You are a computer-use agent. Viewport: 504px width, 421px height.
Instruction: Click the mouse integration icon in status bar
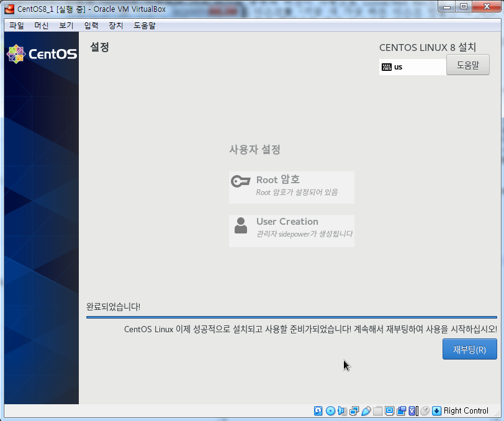425,410
